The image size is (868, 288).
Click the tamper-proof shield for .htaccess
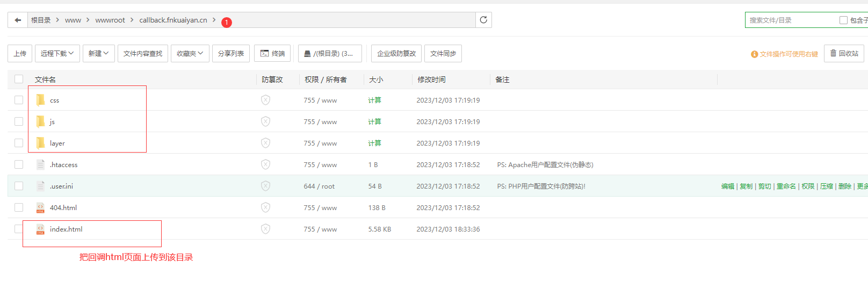pyautogui.click(x=265, y=164)
